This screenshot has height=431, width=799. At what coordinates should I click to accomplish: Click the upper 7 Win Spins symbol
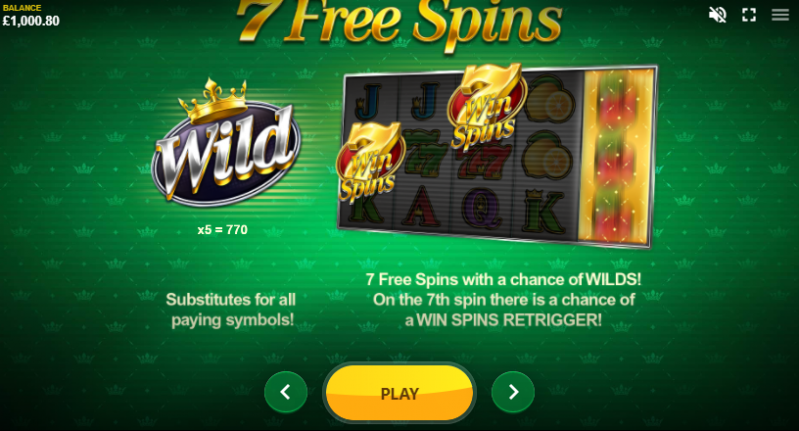click(485, 107)
